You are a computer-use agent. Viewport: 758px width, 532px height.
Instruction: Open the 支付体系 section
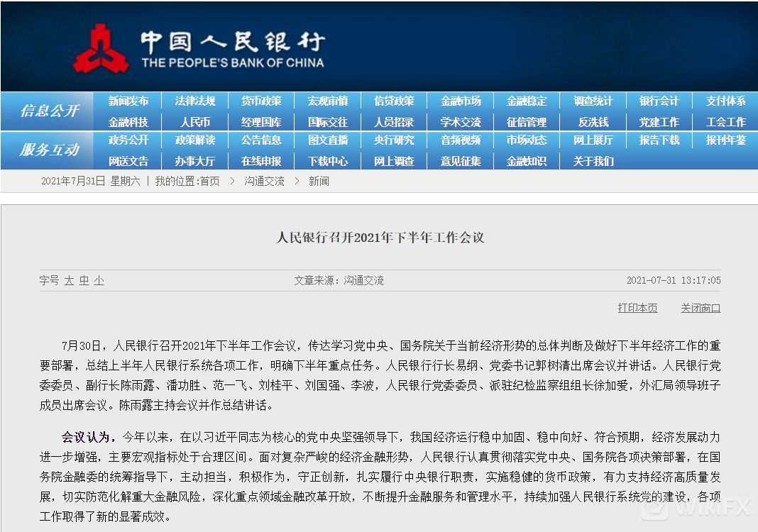pos(725,101)
